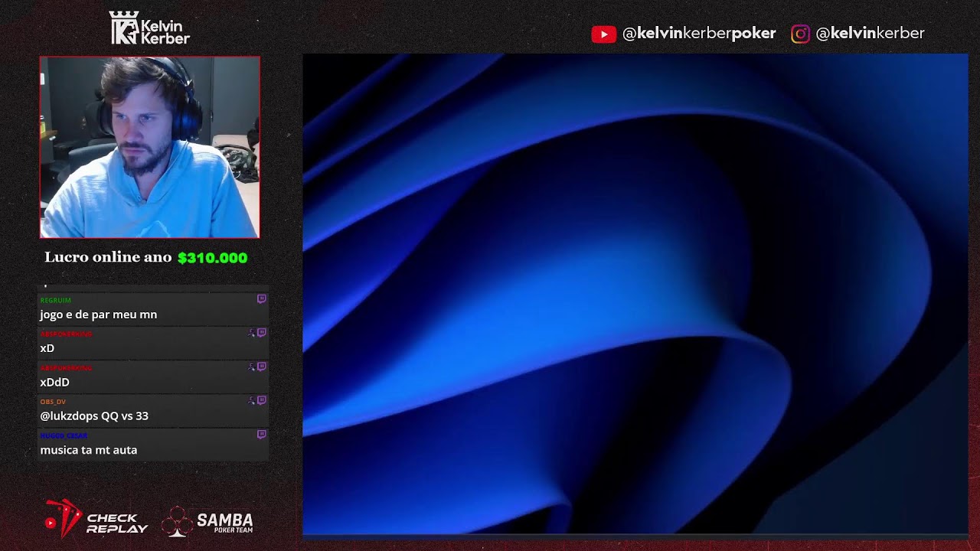Click username ABSPOKERKING above 'xD'
The height and width of the screenshot is (551, 980).
66,334
